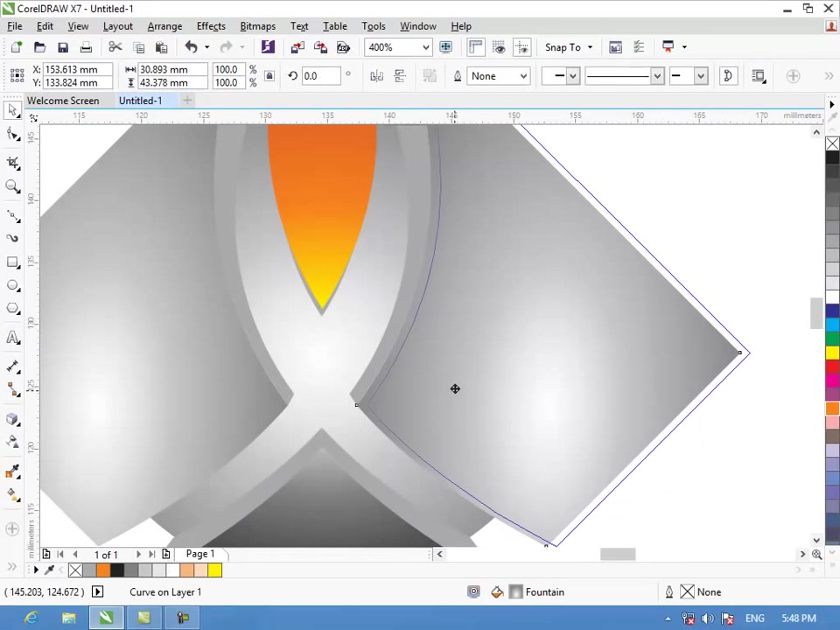Select the Transparency tool
The image size is (840, 630).
coord(12,442)
